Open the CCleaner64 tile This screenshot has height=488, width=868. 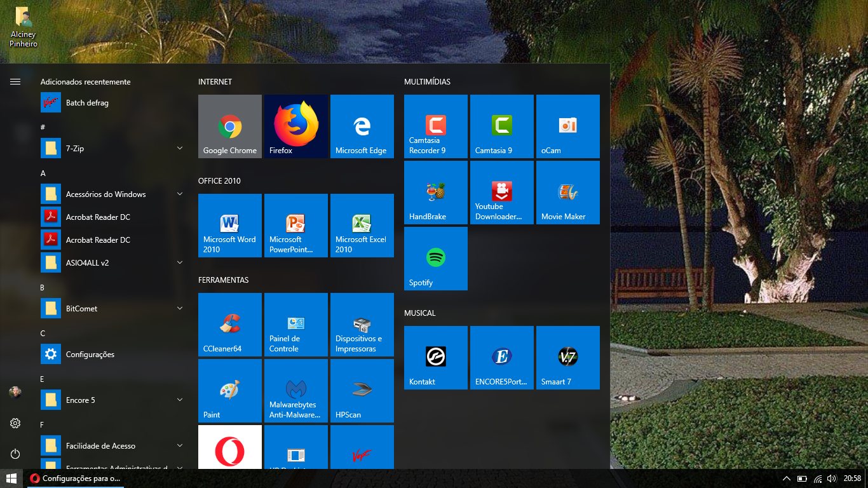(x=230, y=325)
